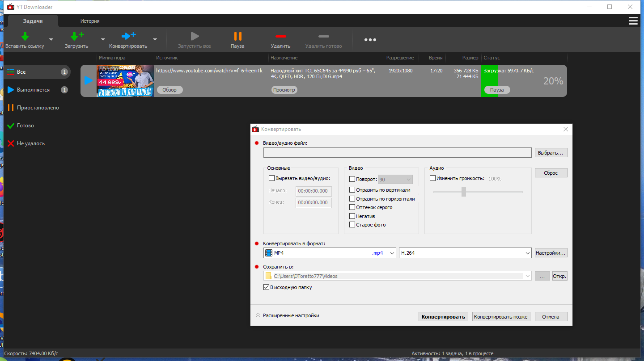
Task: Click the volume slider handle
Action: coord(464,192)
